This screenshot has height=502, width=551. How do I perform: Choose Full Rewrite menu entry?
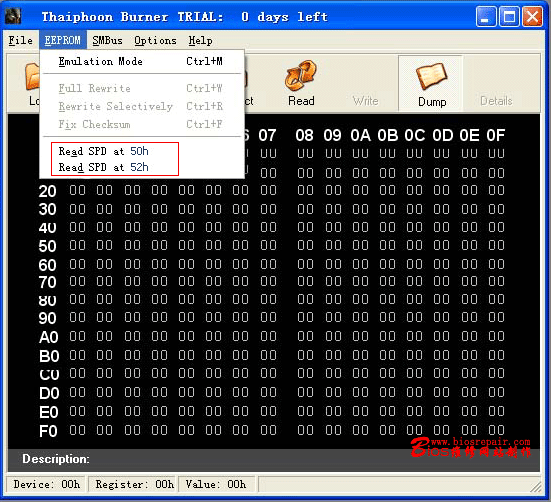(142, 88)
